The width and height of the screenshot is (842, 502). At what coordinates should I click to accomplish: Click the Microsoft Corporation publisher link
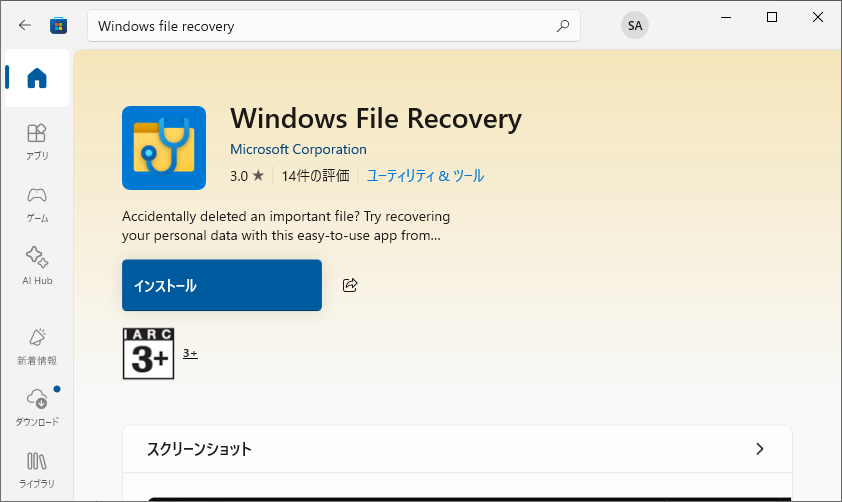coord(298,149)
